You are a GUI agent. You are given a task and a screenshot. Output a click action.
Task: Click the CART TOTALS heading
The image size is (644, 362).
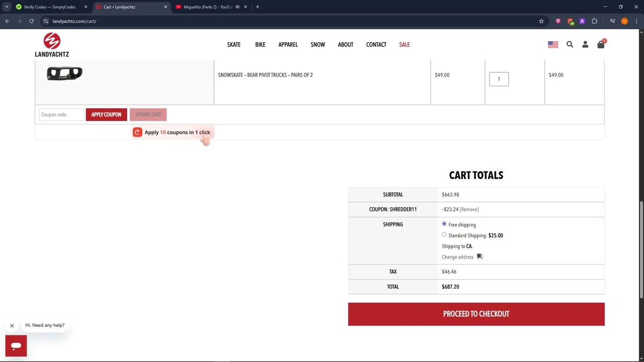click(476, 175)
